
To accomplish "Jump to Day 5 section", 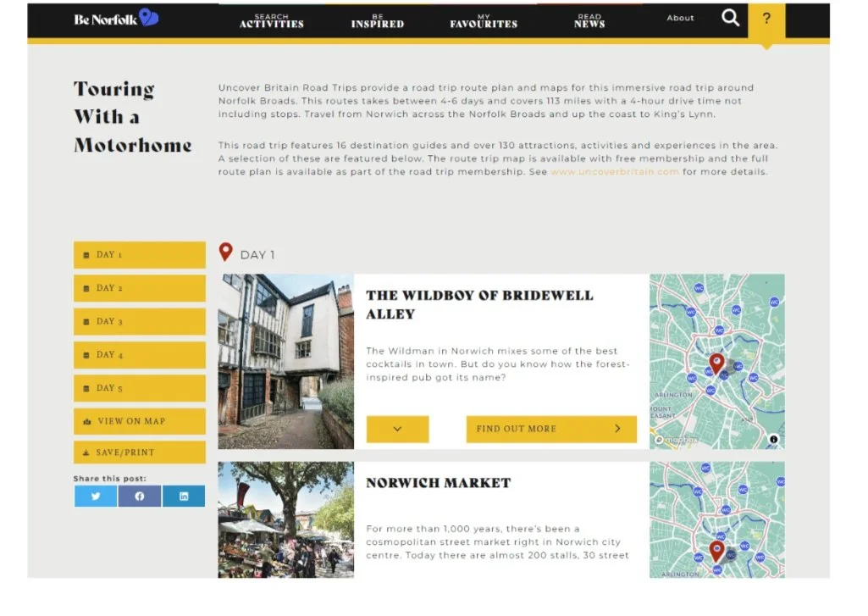I will point(140,388).
